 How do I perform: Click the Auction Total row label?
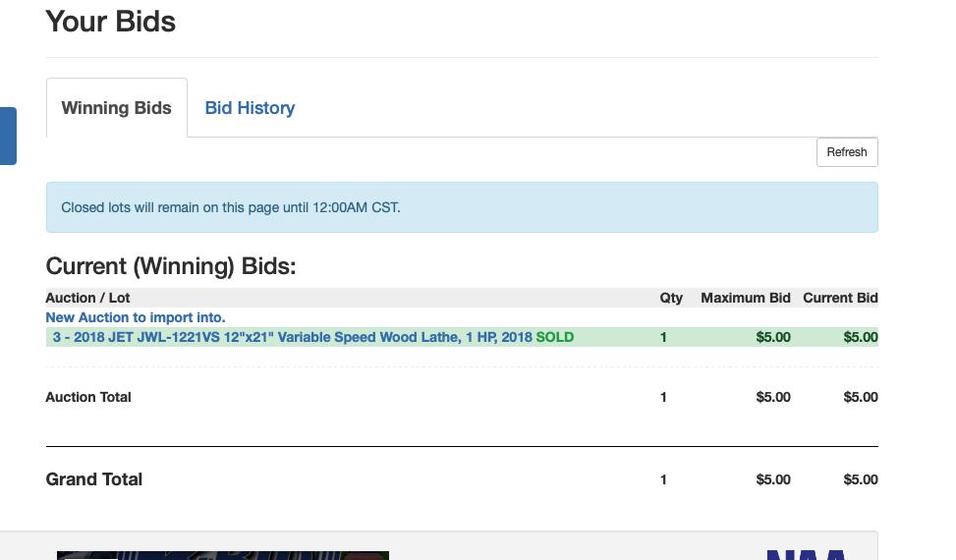88,397
